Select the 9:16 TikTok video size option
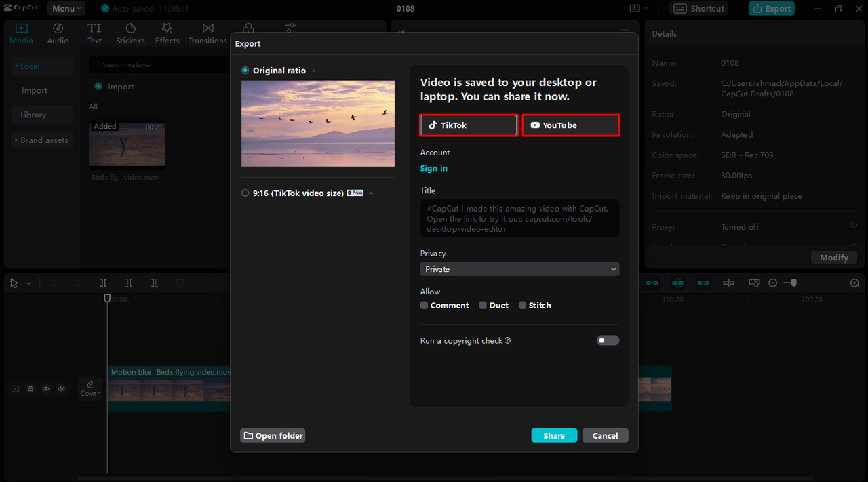Image resolution: width=868 pixels, height=482 pixels. tap(245, 193)
